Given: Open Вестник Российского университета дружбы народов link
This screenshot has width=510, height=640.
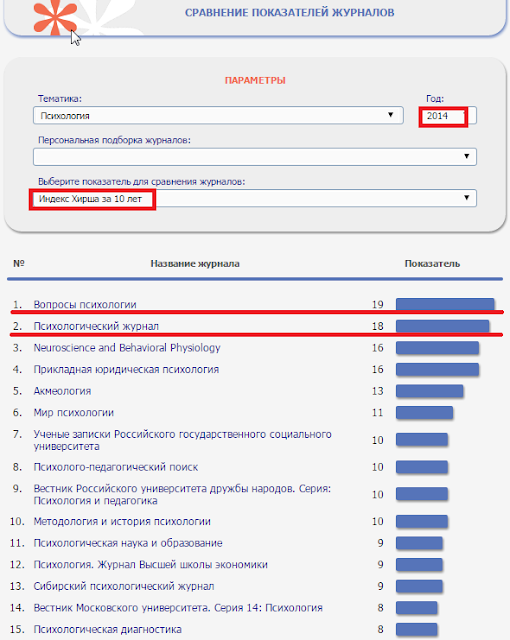Looking at the screenshot, I should pos(182,494).
